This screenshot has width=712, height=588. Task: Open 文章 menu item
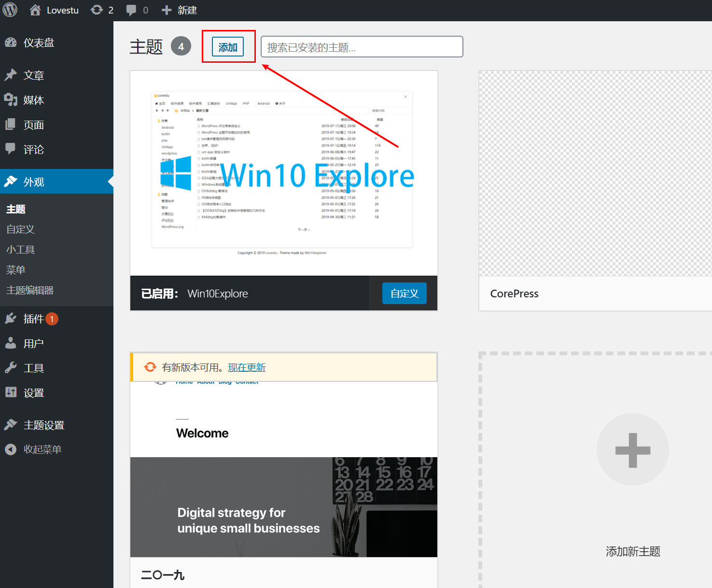click(34, 75)
